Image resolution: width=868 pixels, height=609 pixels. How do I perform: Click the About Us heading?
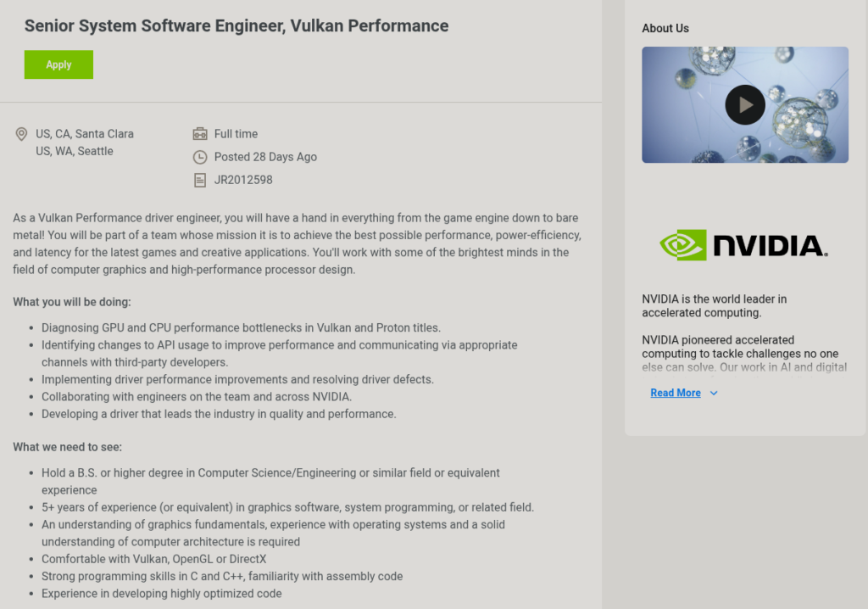665,28
